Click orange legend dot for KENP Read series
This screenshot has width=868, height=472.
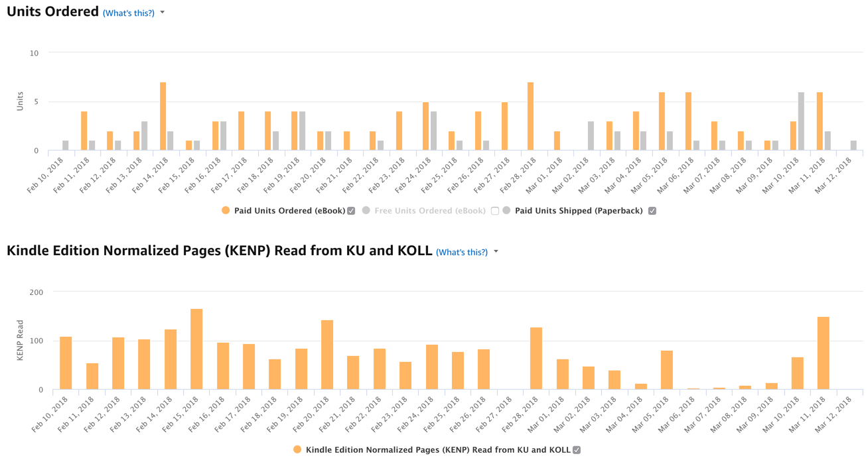pyautogui.click(x=297, y=449)
